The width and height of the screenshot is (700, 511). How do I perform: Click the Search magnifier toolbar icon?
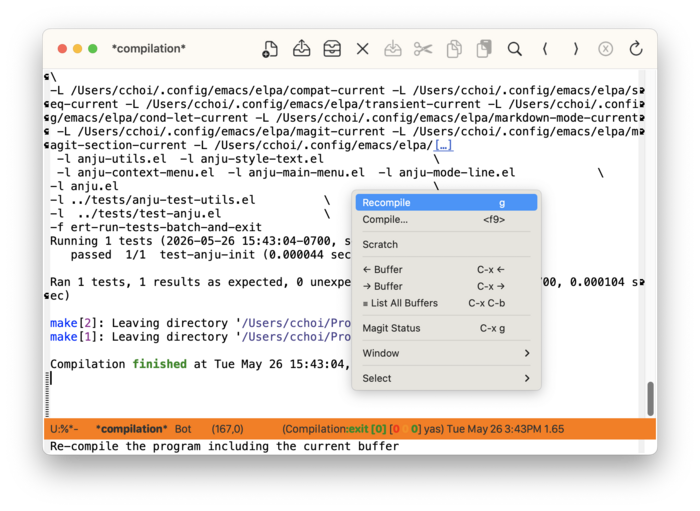click(x=515, y=49)
